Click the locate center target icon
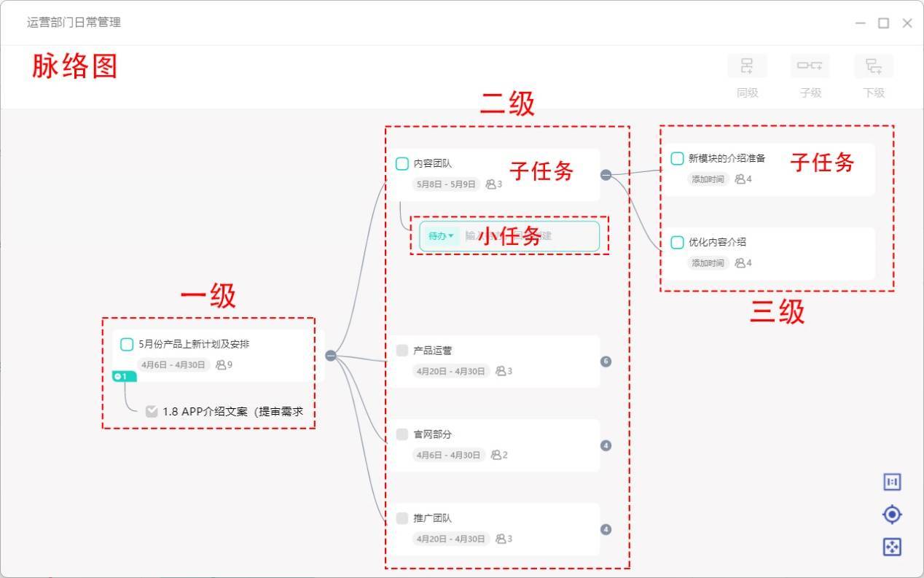 892,515
